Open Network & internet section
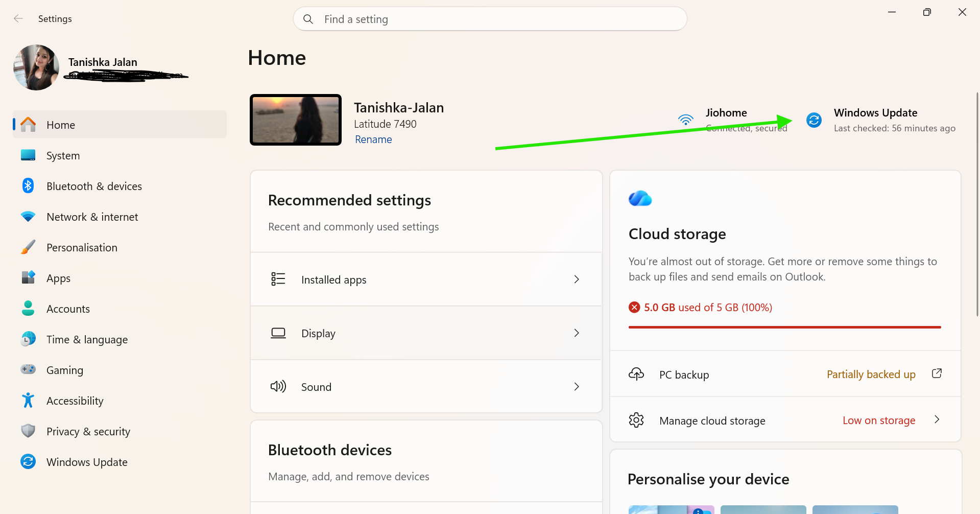The width and height of the screenshot is (980, 514). tap(119, 217)
